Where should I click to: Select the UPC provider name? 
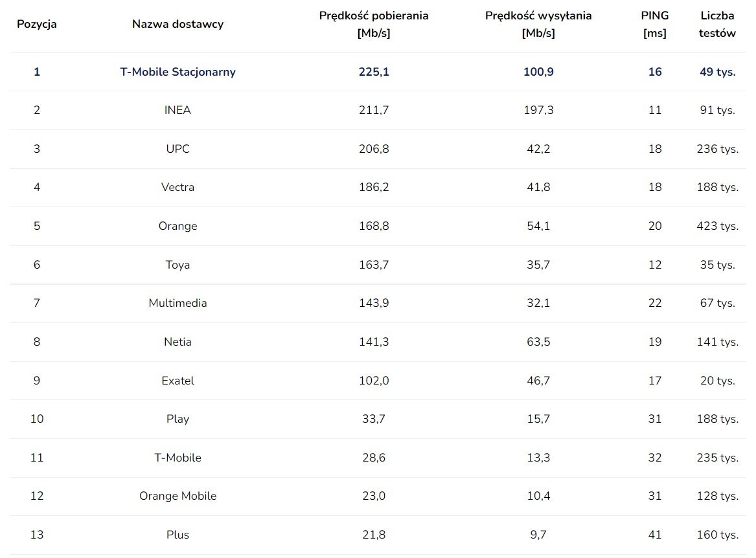(x=178, y=149)
